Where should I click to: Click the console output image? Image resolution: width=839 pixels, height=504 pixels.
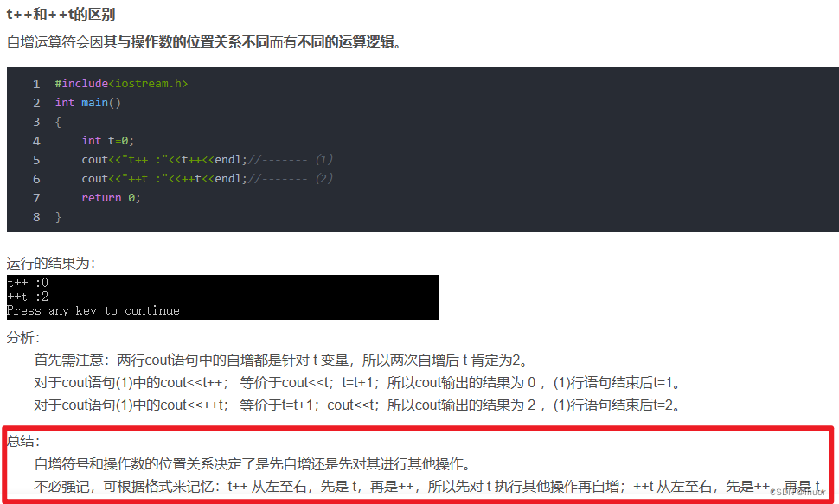[222, 297]
